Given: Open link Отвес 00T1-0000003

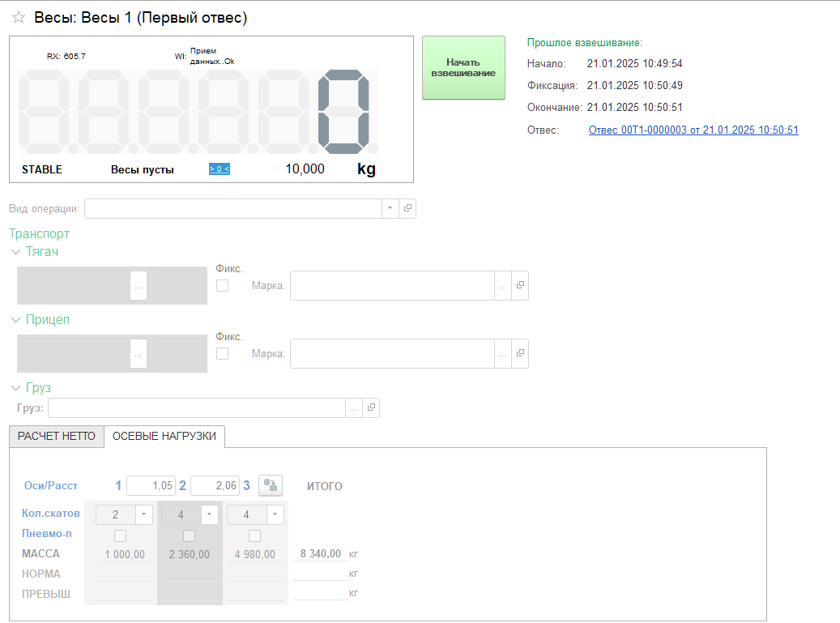Looking at the screenshot, I should 693,130.
